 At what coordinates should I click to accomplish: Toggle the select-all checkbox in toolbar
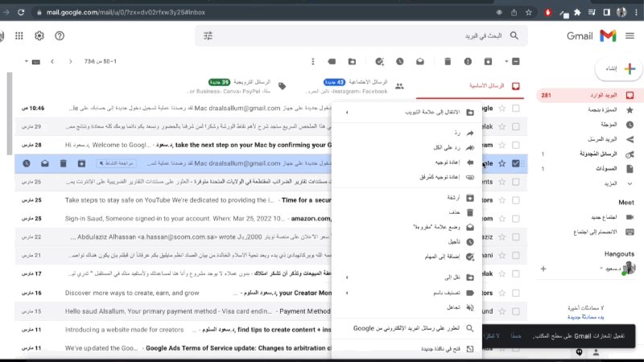click(516, 62)
